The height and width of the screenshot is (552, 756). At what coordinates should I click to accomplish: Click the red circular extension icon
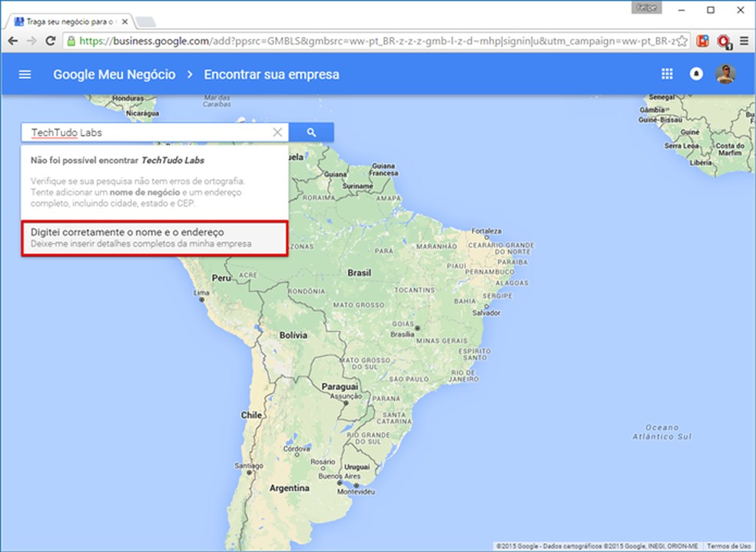point(723,42)
